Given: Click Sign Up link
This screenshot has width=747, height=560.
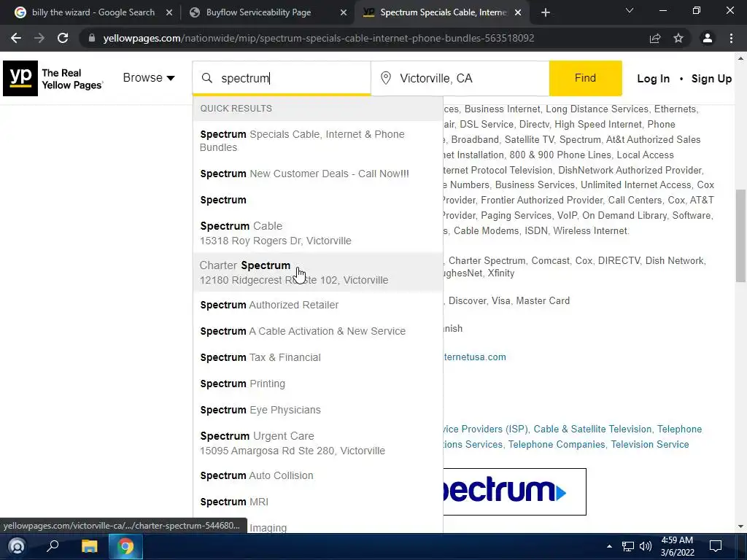Looking at the screenshot, I should pyautogui.click(x=711, y=79).
